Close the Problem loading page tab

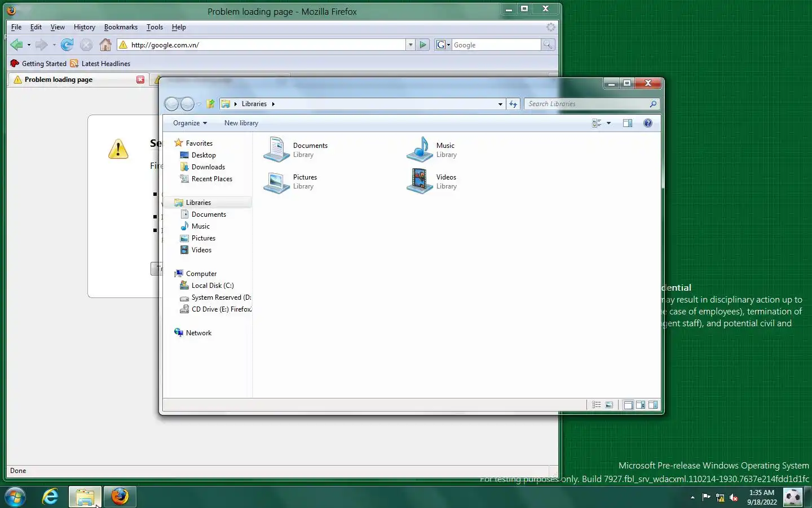pyautogui.click(x=140, y=80)
